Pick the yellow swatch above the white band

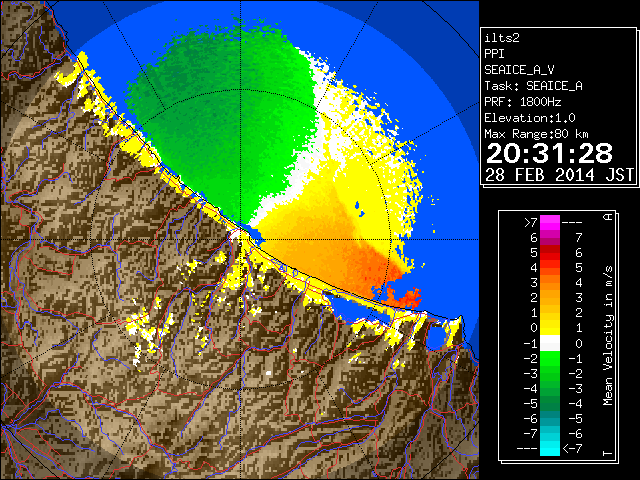click(550, 328)
